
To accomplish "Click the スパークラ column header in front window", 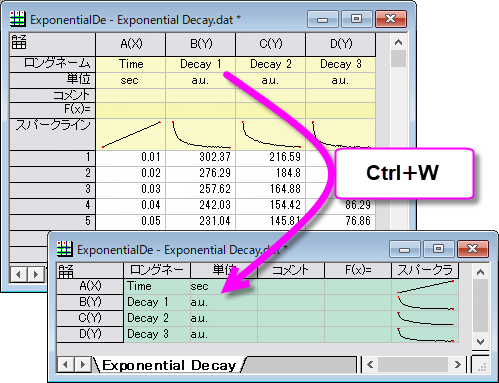I will (x=425, y=270).
